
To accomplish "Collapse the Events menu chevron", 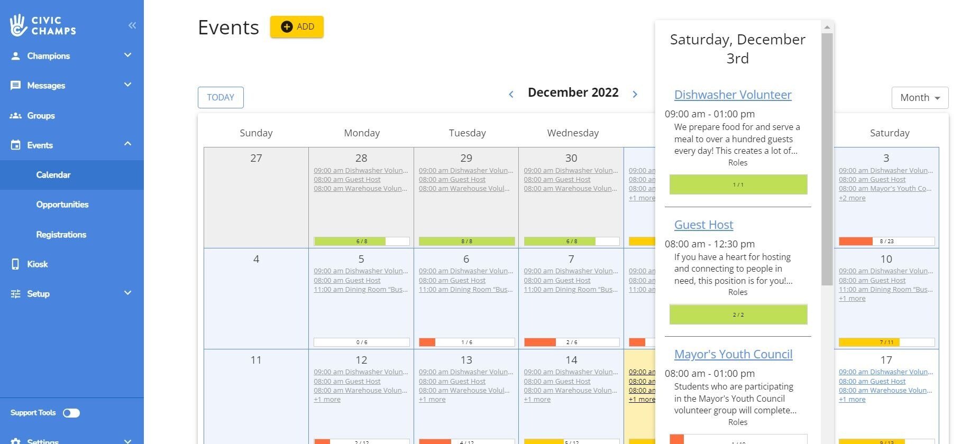I will click(x=127, y=144).
